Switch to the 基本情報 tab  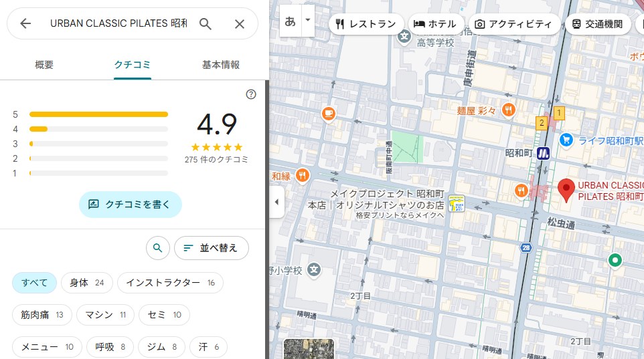coord(220,65)
